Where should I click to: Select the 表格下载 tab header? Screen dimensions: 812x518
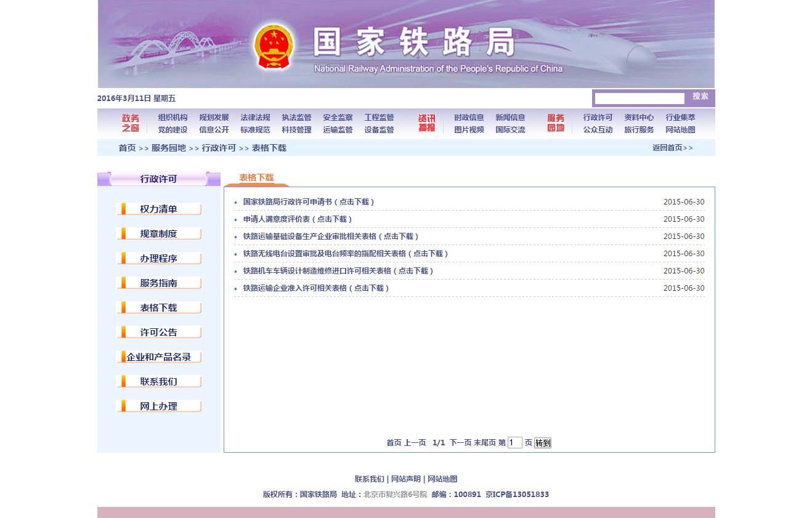coord(256,178)
